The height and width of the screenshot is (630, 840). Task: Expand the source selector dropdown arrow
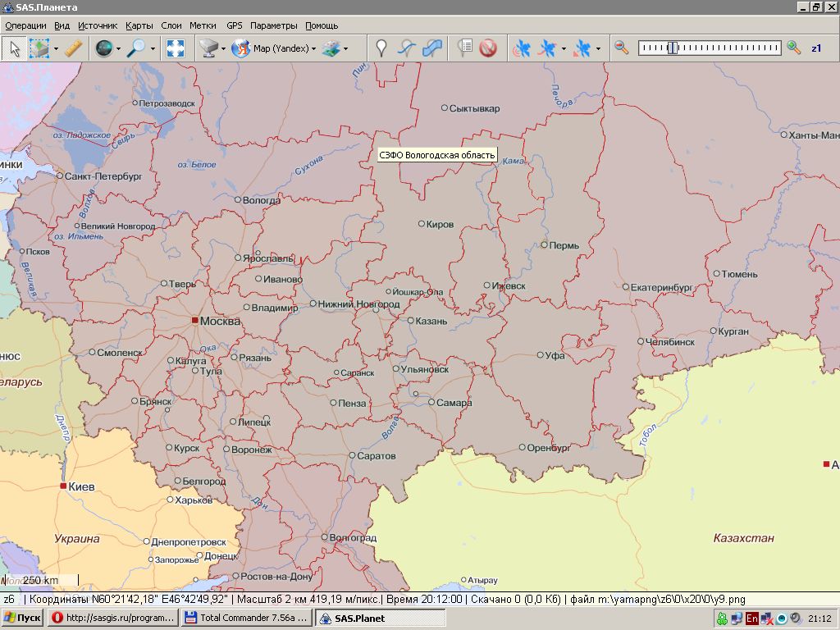click(x=222, y=48)
